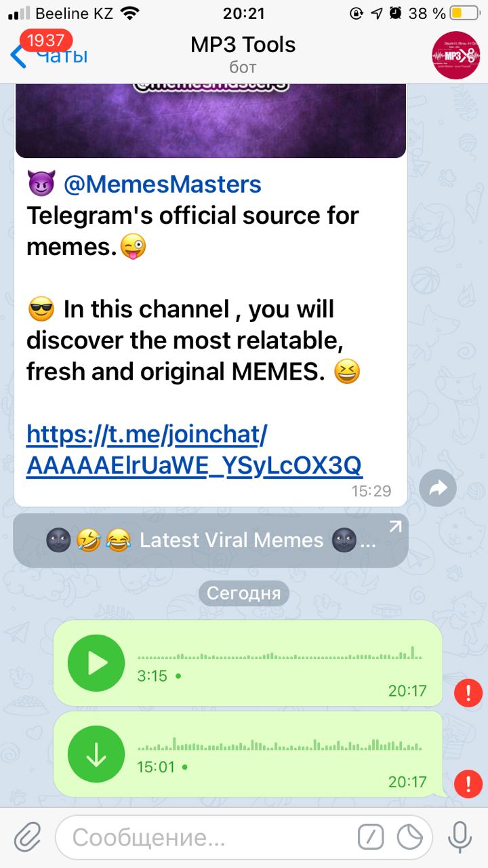488x868 pixels.
Task: Open the MP3 Tools chat title header
Action: pos(243,54)
